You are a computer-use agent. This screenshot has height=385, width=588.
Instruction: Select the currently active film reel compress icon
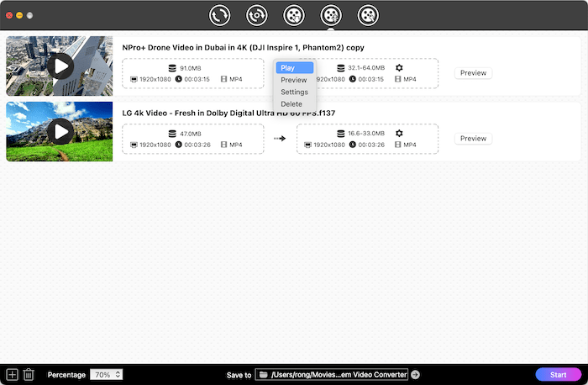331,14
